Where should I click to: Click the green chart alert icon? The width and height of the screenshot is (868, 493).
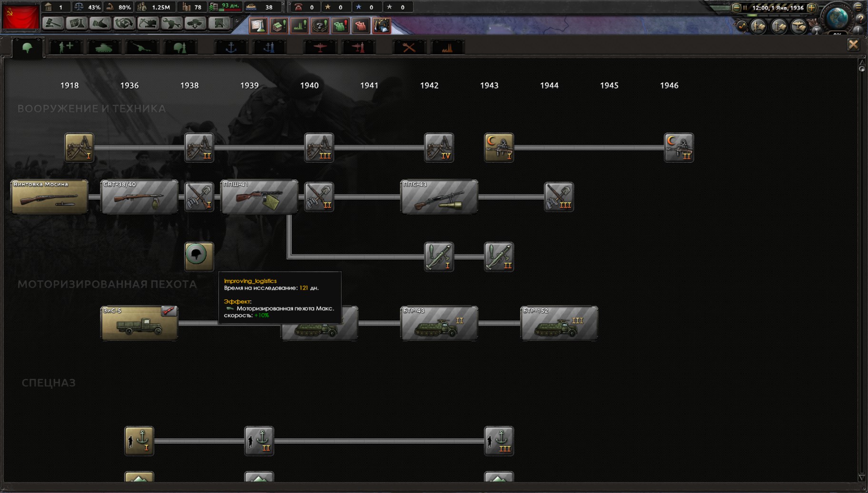tap(299, 26)
